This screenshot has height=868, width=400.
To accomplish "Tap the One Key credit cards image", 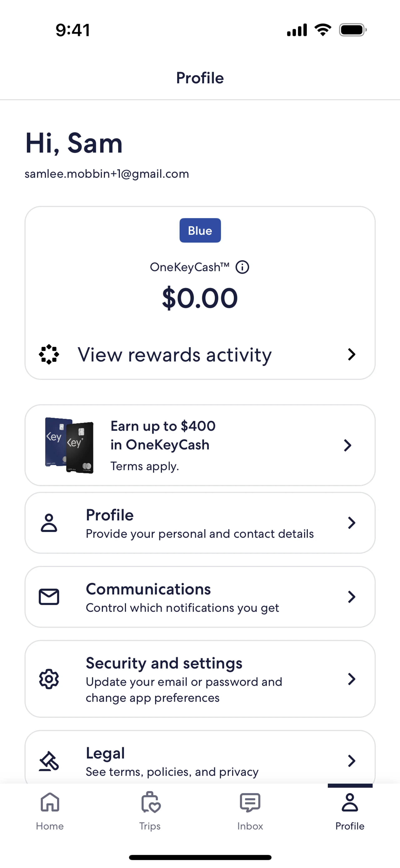I will [x=69, y=445].
